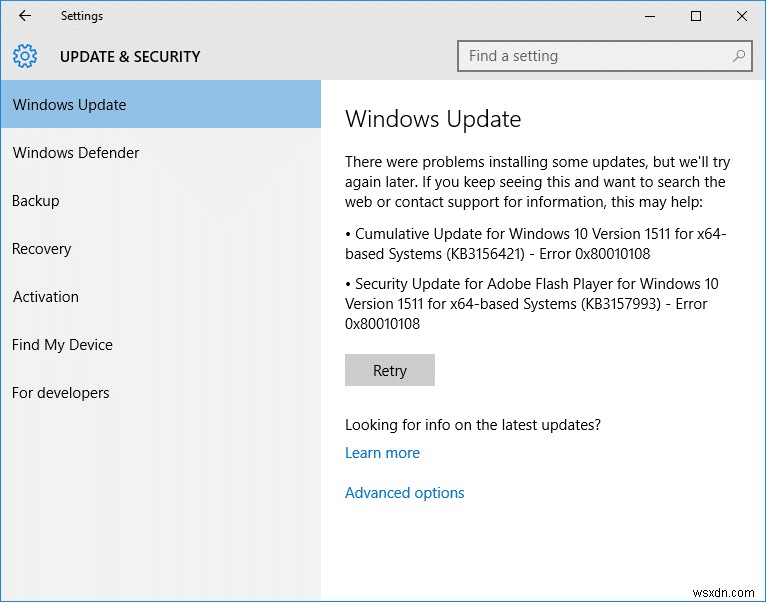Click the KB3156421 cumulative update error text
Viewport: 766px width, 603px height.
click(x=536, y=244)
